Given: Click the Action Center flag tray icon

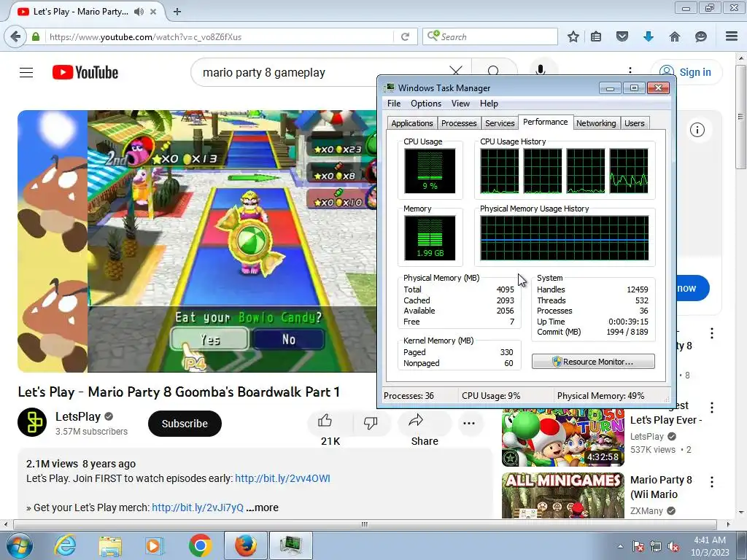Looking at the screenshot, I should click(x=638, y=546).
